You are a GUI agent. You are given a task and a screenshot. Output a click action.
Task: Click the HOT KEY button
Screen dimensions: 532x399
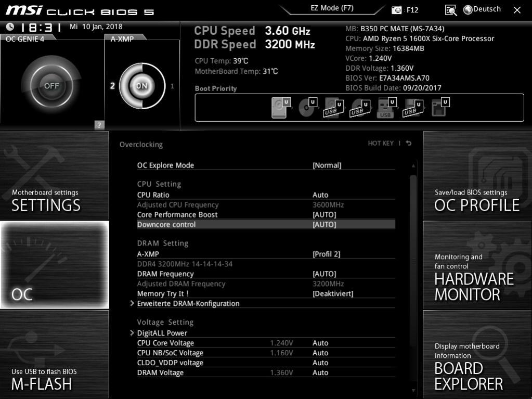[381, 143]
